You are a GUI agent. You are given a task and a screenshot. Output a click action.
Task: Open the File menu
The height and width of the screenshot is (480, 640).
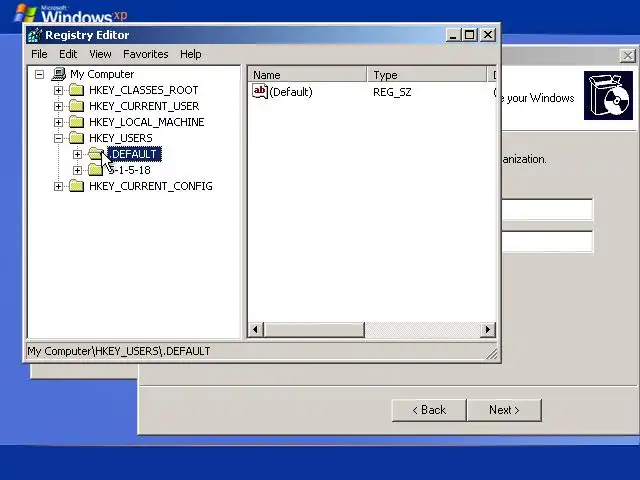39,54
